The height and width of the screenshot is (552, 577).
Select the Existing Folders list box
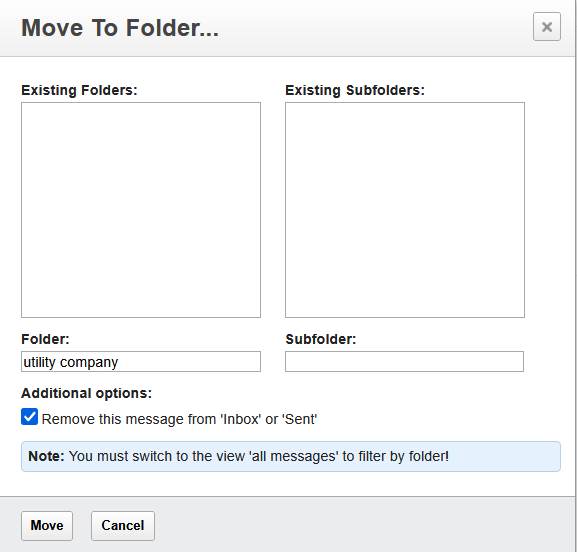pyautogui.click(x=141, y=210)
